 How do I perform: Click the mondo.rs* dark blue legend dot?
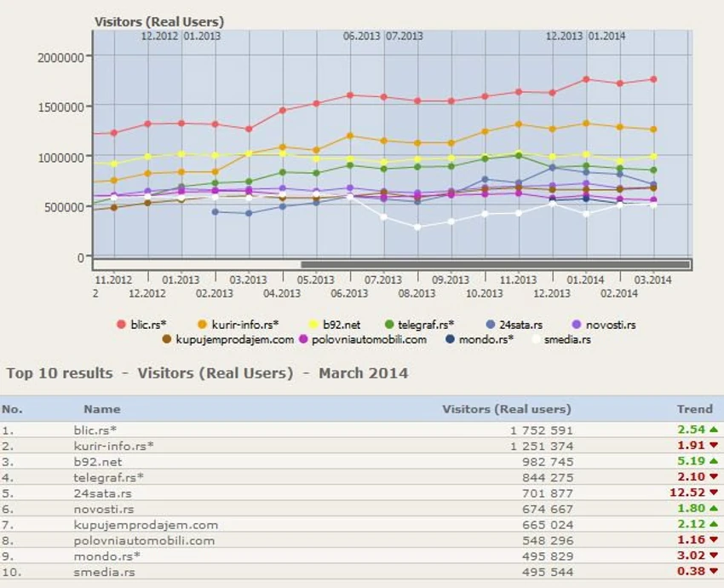(450, 339)
